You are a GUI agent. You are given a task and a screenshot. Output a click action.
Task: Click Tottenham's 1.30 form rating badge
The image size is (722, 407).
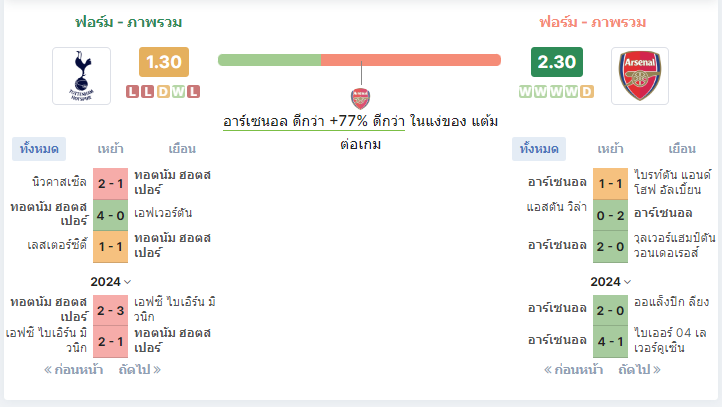pyautogui.click(x=164, y=62)
